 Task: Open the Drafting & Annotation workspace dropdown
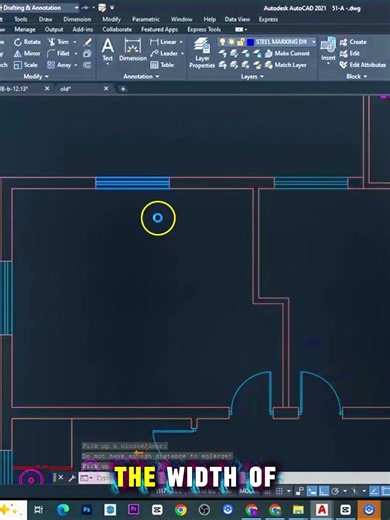coord(76,7)
